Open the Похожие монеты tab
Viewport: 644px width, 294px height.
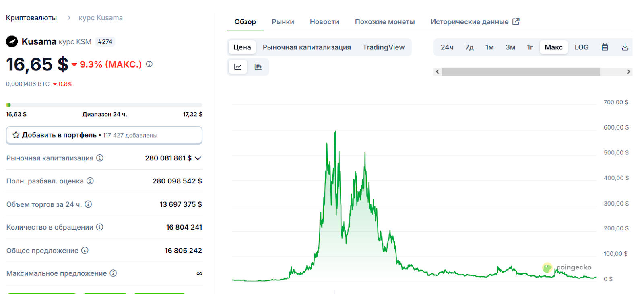click(385, 22)
